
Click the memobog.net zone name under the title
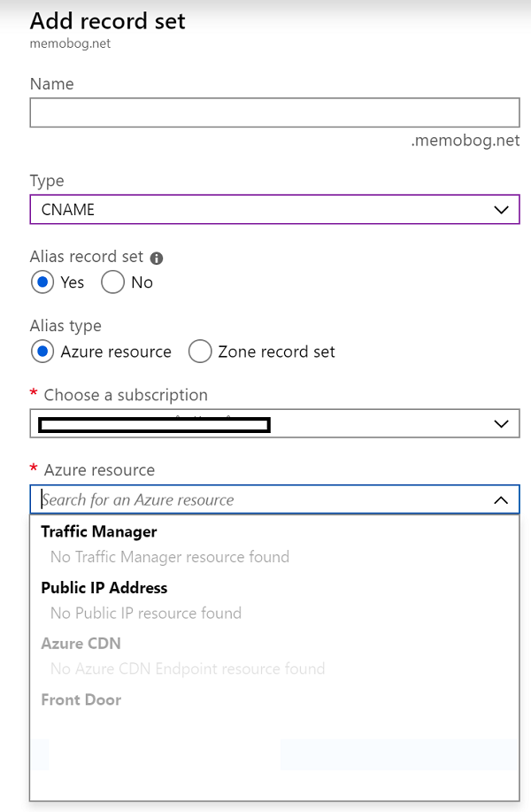[x=71, y=44]
